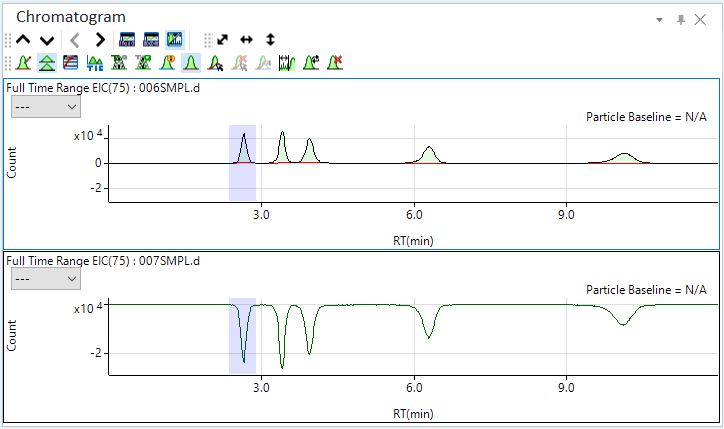Click the grayed left arrow in the toolbar
Viewport: 724px width, 429px height.
(75, 40)
